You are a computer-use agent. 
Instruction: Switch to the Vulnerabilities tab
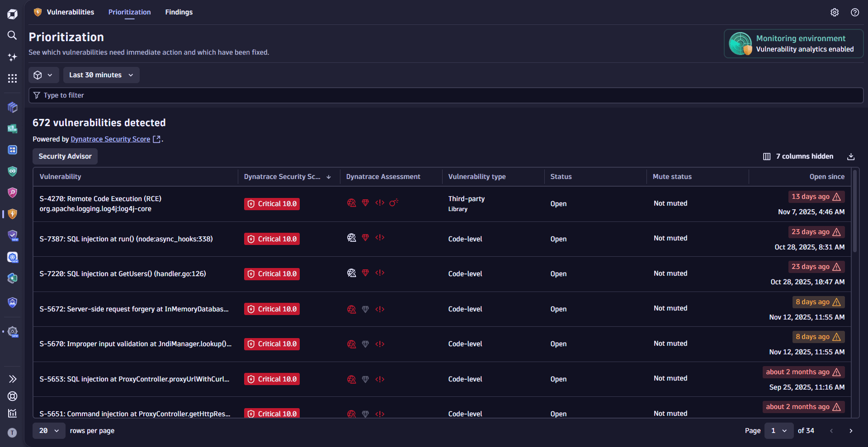70,12
